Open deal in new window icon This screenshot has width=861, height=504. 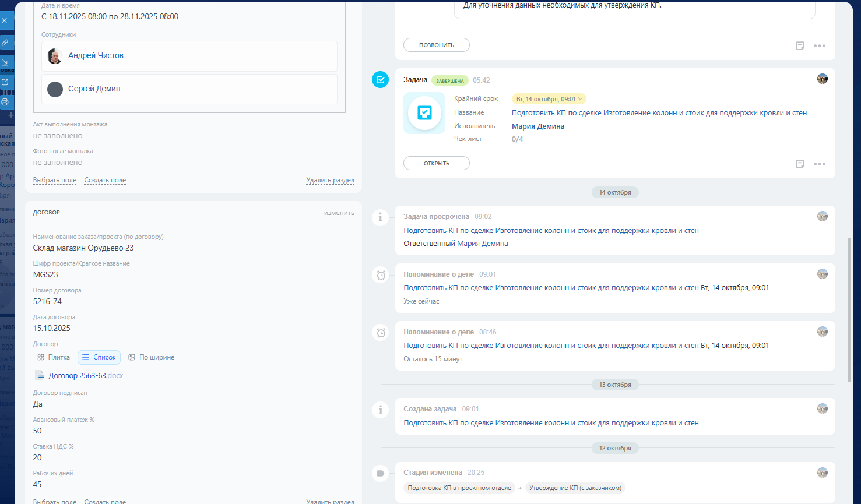[x=5, y=82]
